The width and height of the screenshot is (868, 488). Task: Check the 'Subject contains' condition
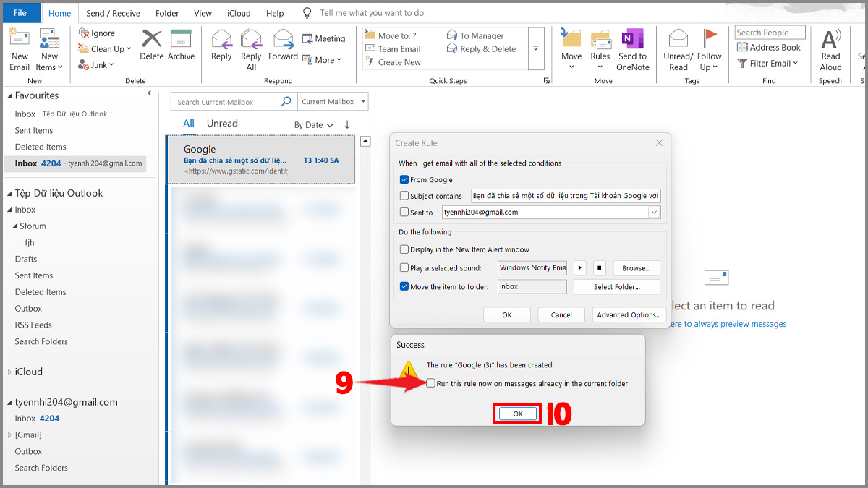pos(404,196)
